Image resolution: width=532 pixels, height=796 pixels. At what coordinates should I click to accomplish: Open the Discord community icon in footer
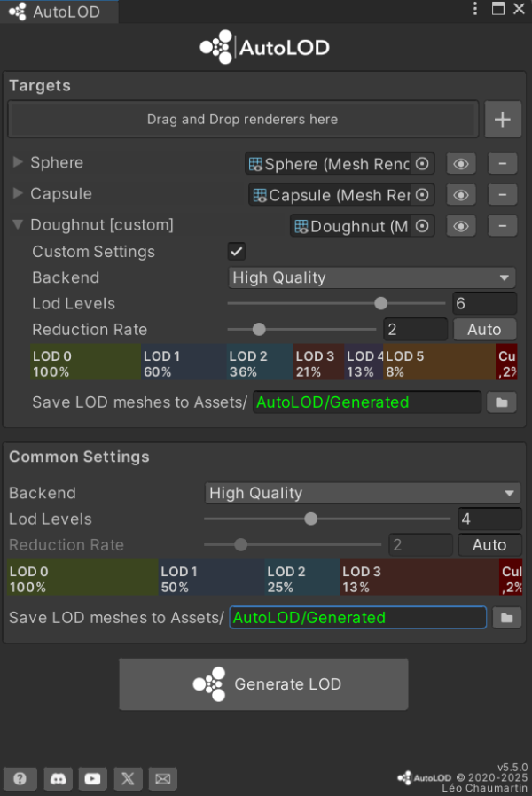point(57,778)
